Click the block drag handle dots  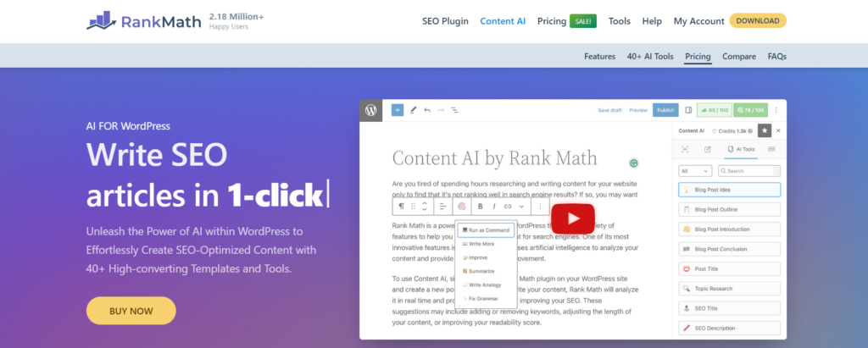413,207
